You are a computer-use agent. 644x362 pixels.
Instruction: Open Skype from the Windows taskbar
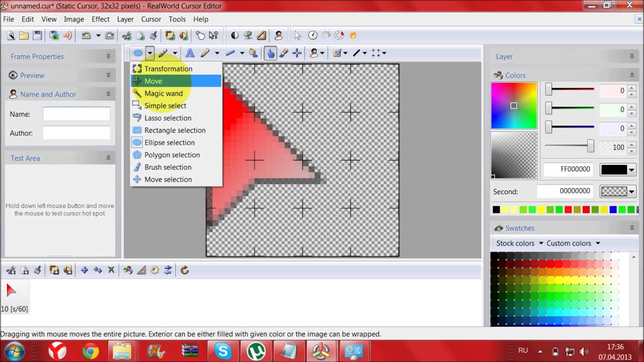pos(223,351)
